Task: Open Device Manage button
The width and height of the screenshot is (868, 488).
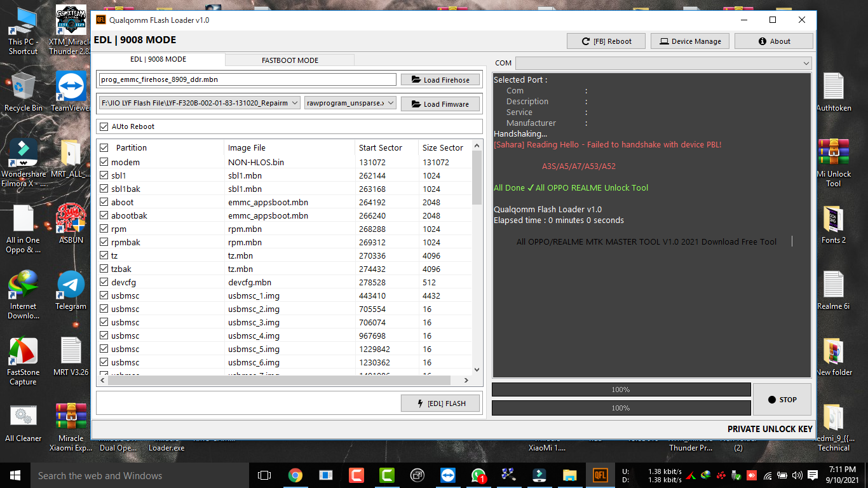Action: 690,41
